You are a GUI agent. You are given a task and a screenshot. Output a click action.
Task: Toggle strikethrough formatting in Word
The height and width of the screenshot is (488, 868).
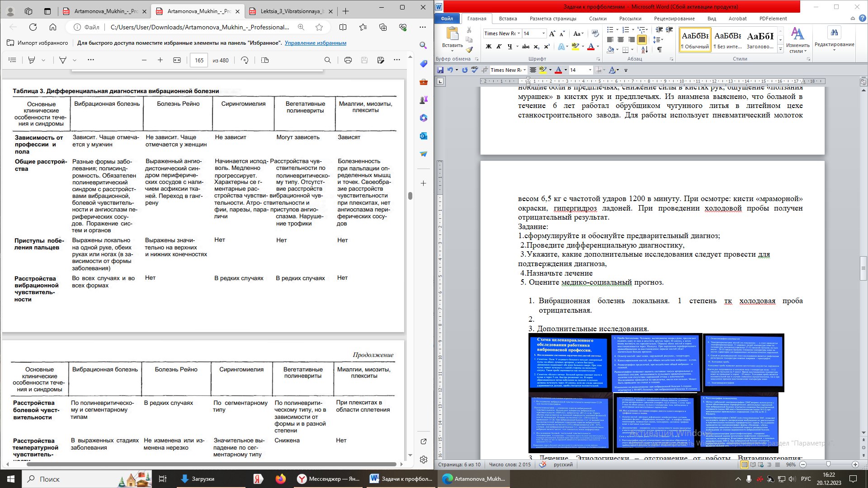click(x=526, y=47)
